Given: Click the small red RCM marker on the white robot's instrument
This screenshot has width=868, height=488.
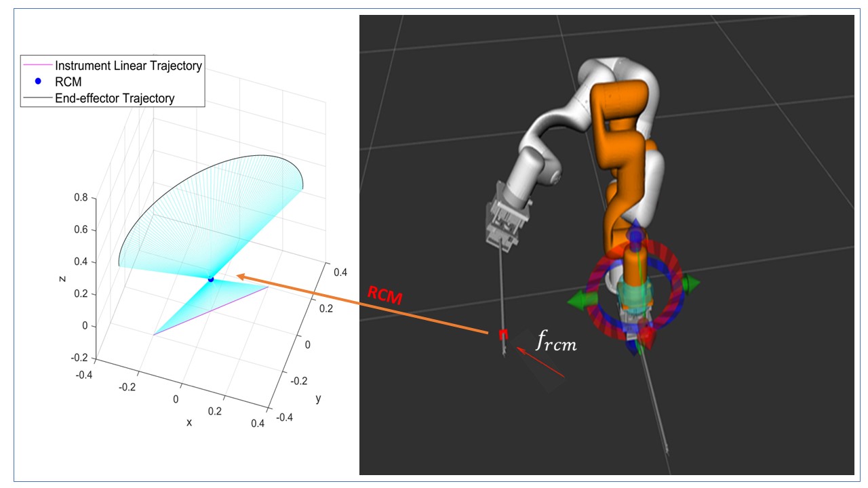Looking at the screenshot, I should (x=503, y=334).
